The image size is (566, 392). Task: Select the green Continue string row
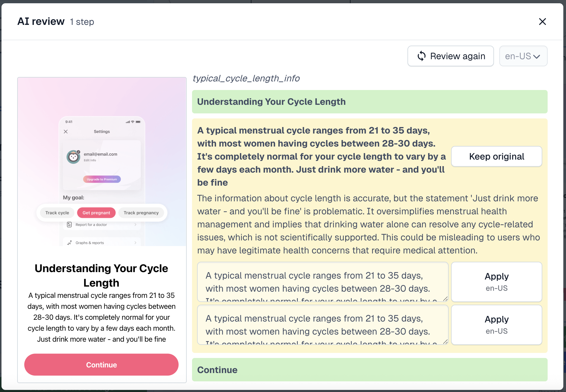pos(370,369)
